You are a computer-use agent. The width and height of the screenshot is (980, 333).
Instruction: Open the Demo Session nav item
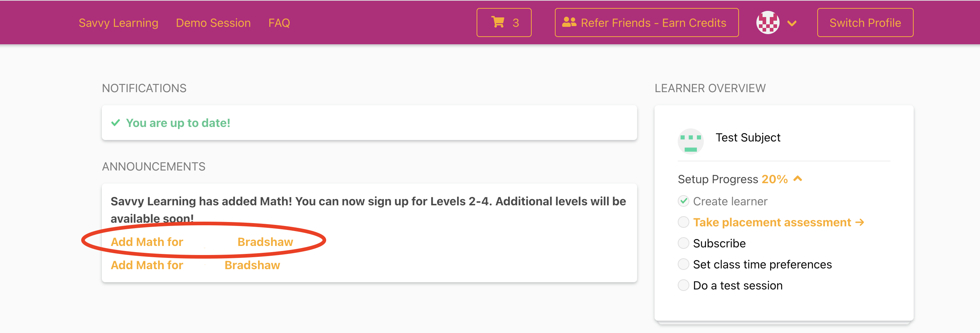click(213, 23)
